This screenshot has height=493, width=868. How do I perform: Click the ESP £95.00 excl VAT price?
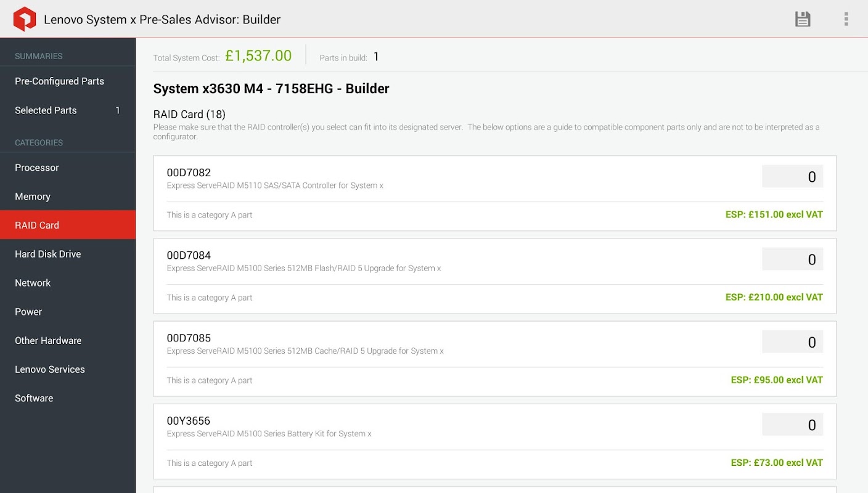tap(777, 380)
